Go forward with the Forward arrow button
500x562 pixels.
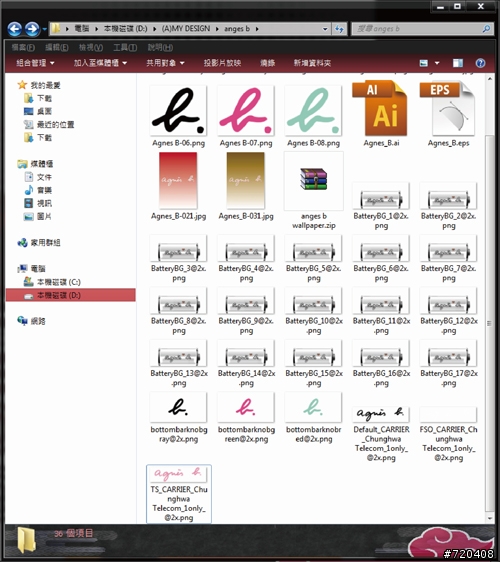[x=32, y=29]
